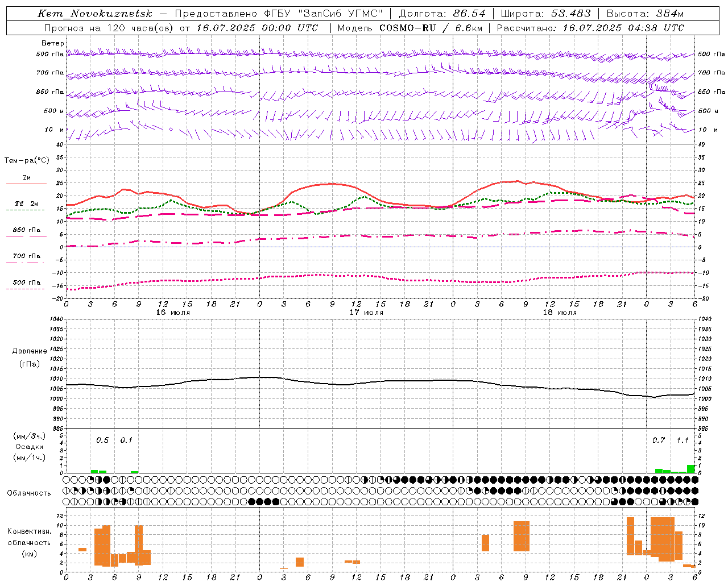Select the Предоставлено ФГБУ "ЗапСиб УГМС" provider text
The height and width of the screenshot is (582, 728).
[279, 14]
